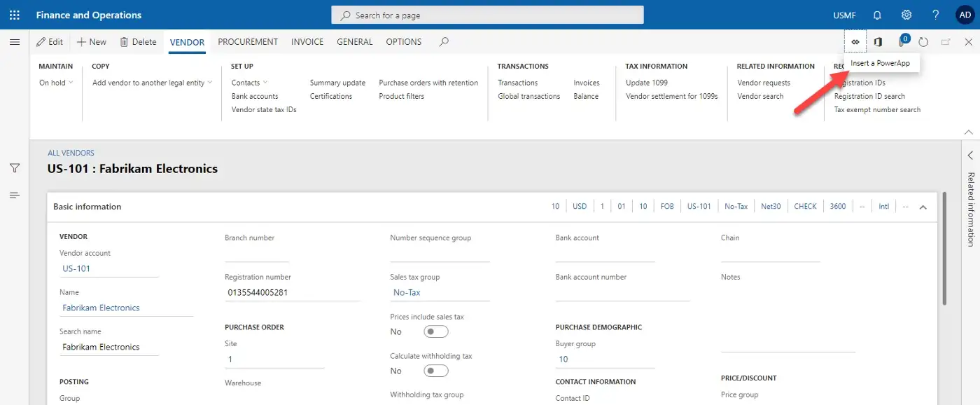Open Summary update
Image resolution: width=980 pixels, height=405 pixels.
click(x=337, y=83)
